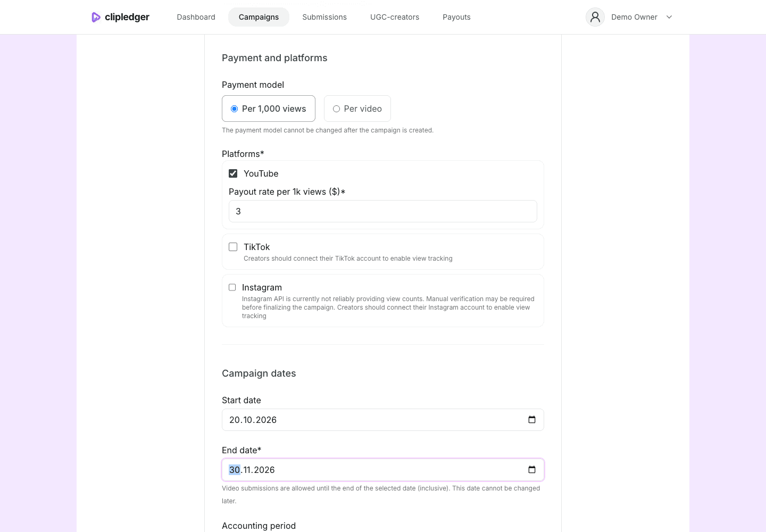Select the Per video radio option
The height and width of the screenshot is (532, 766).
click(336, 109)
